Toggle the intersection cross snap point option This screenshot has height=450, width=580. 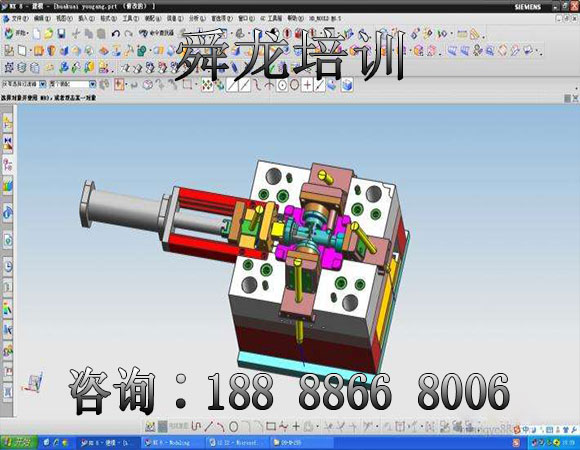click(x=307, y=85)
